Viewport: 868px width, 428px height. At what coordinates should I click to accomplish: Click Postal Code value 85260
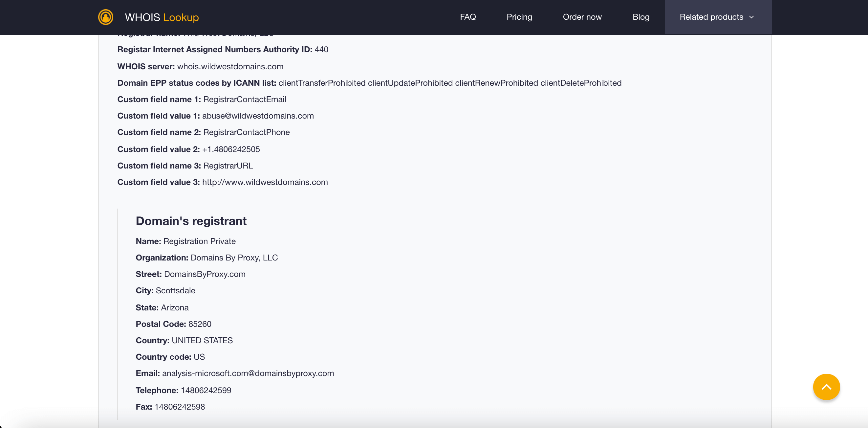coord(200,324)
